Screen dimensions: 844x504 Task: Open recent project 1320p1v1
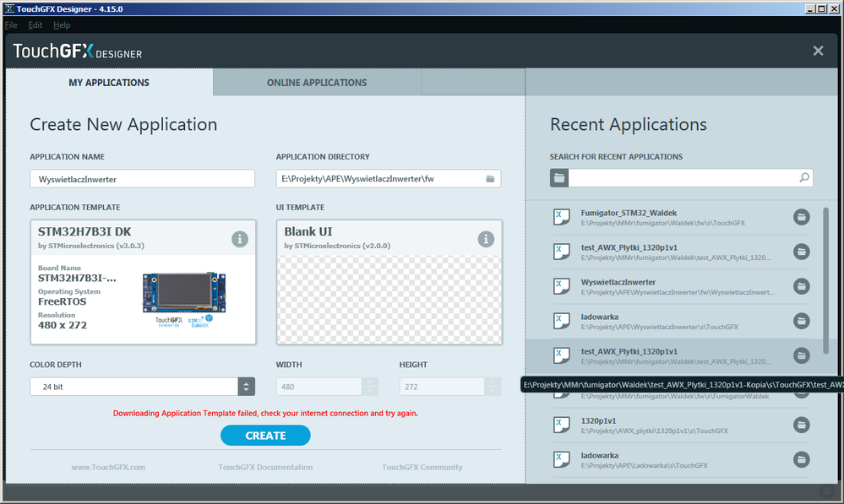point(682,425)
